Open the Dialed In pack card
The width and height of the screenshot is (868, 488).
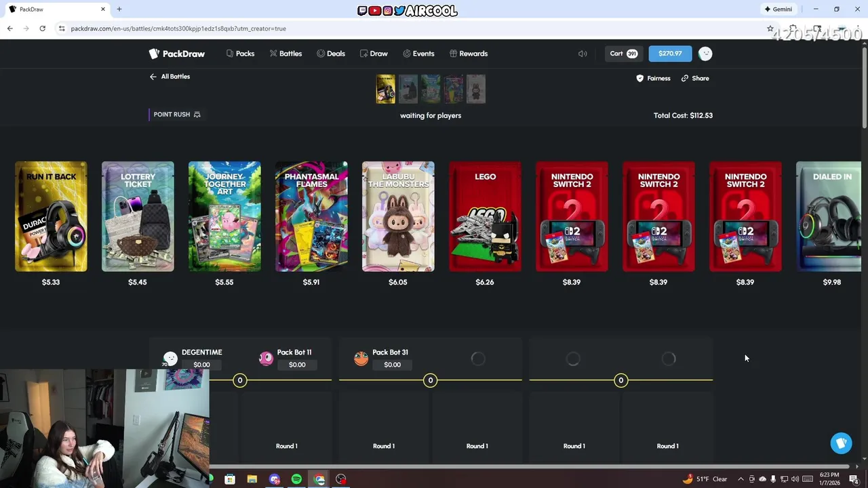pyautogui.click(x=829, y=216)
